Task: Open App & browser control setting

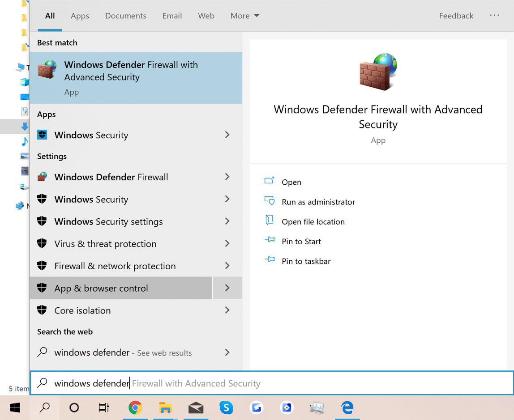Action: click(x=121, y=288)
